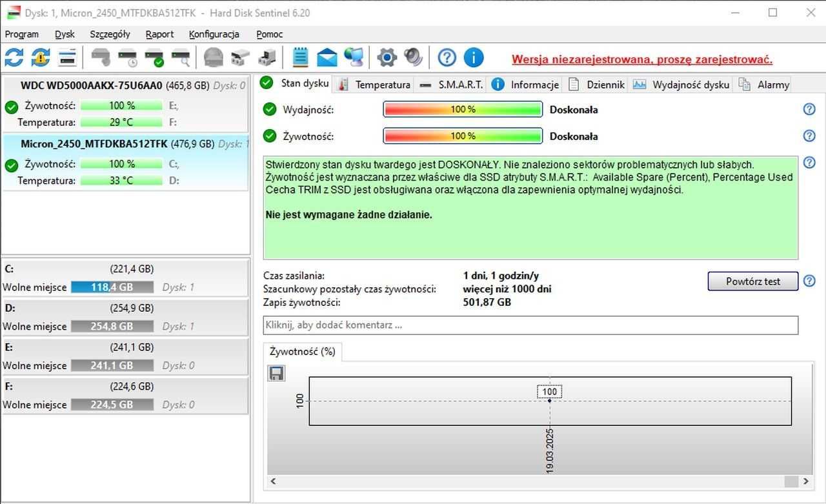
Task: Switch to the Alarmy tab
Action: [764, 85]
